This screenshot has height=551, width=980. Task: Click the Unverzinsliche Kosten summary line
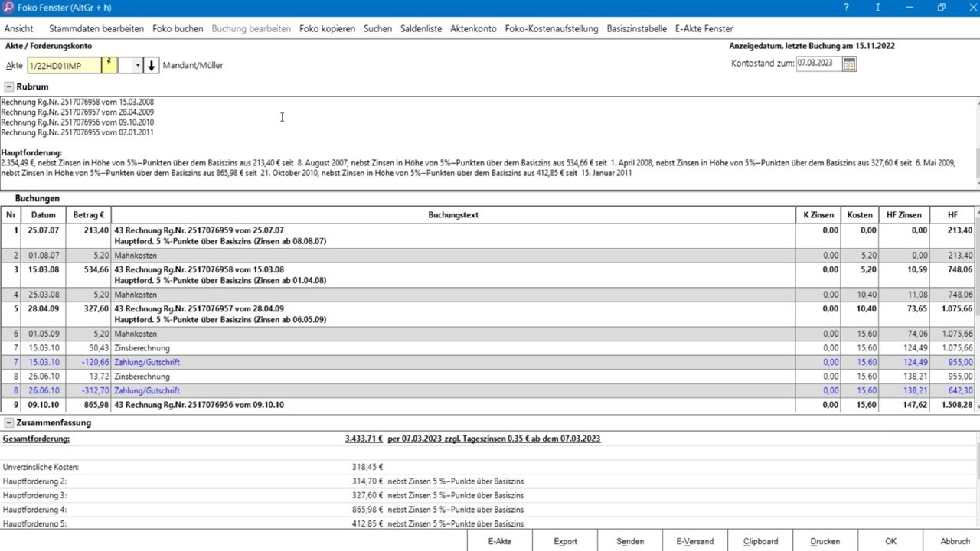pos(488,467)
